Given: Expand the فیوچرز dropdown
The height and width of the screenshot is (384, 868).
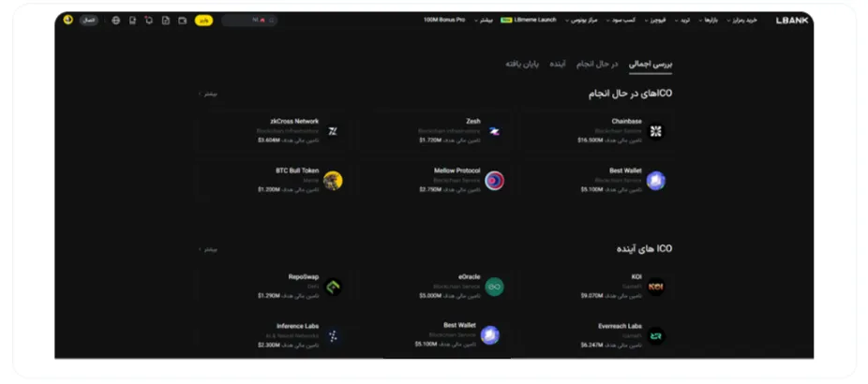Looking at the screenshot, I should point(654,21).
